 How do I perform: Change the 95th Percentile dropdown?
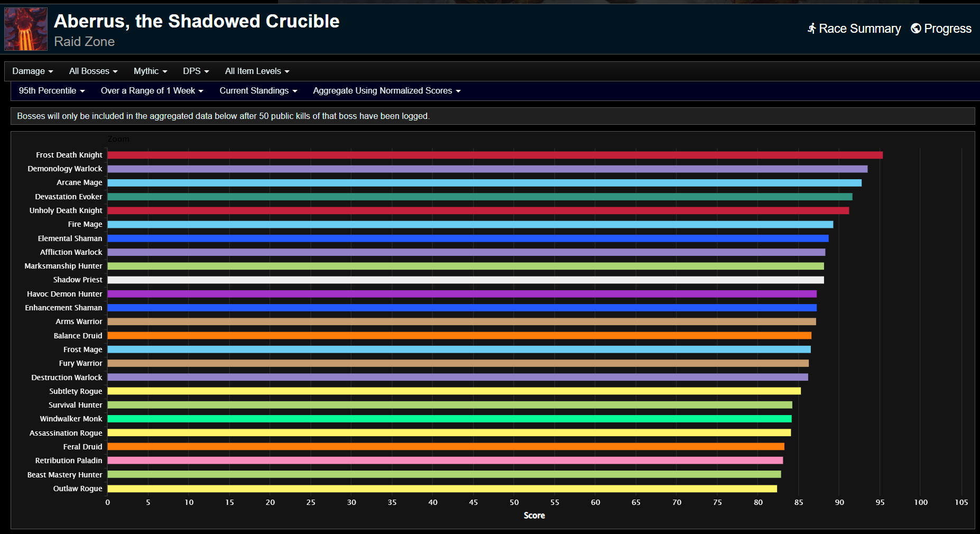click(52, 91)
